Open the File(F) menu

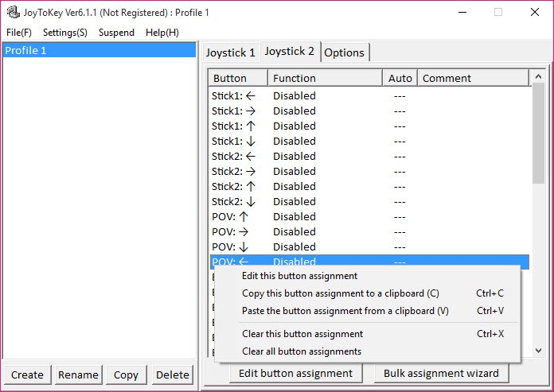click(19, 33)
